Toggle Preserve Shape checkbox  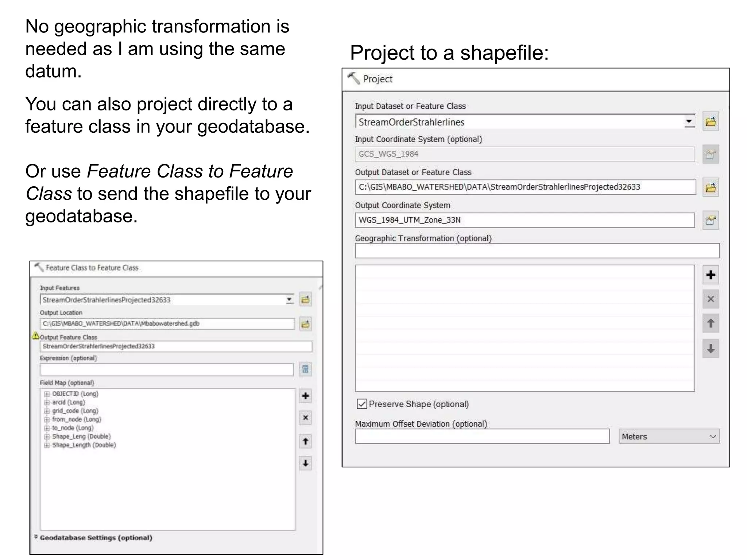[x=361, y=404]
